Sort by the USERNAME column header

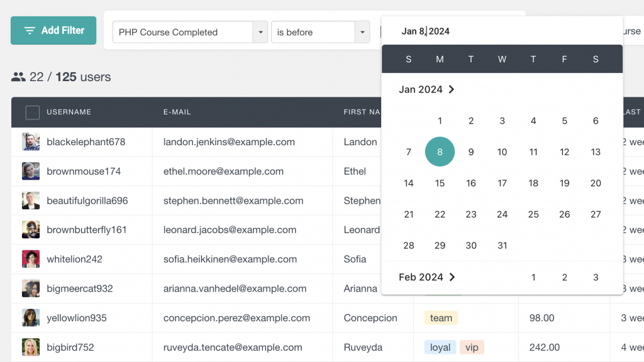pos(69,112)
